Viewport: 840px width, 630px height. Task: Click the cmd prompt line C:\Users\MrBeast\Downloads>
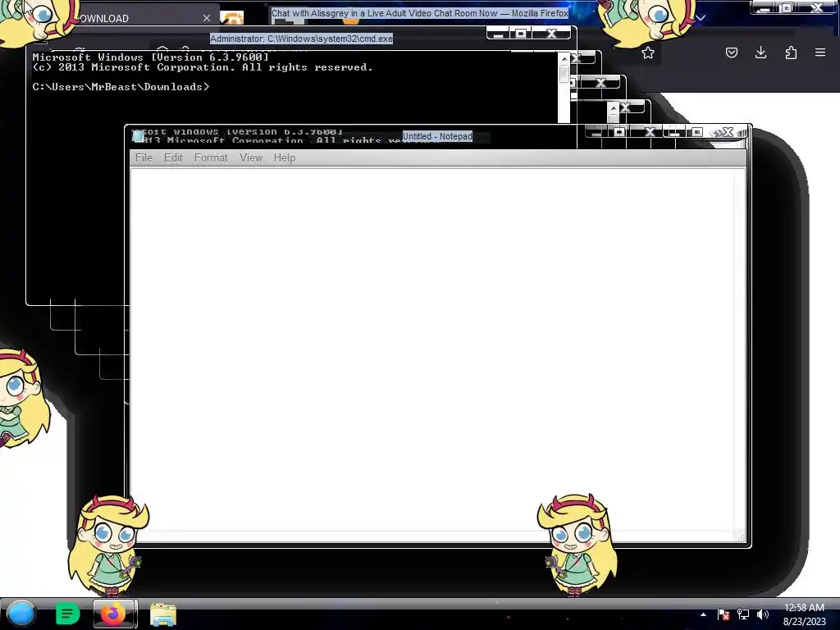[121, 87]
